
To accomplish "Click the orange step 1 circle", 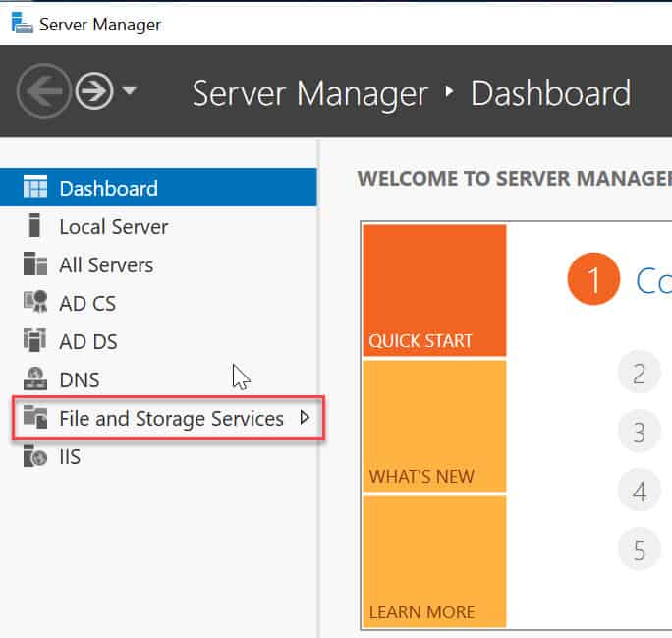I will point(593,279).
